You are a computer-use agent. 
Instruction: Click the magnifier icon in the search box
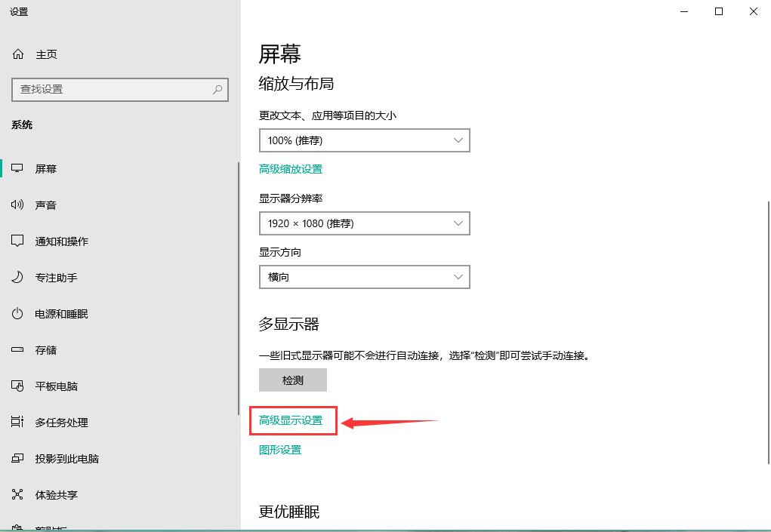[217, 89]
